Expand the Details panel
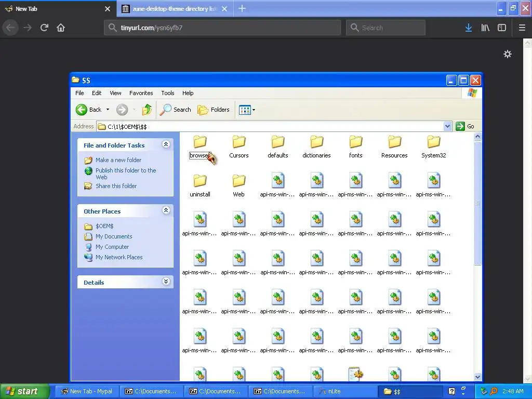The width and height of the screenshot is (532, 399). tap(166, 282)
